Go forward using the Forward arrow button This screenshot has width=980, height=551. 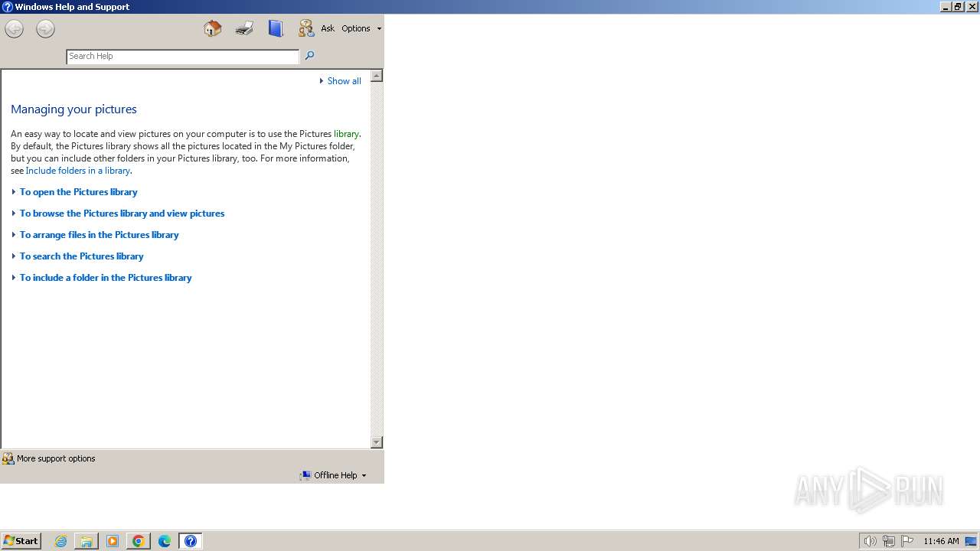(45, 29)
